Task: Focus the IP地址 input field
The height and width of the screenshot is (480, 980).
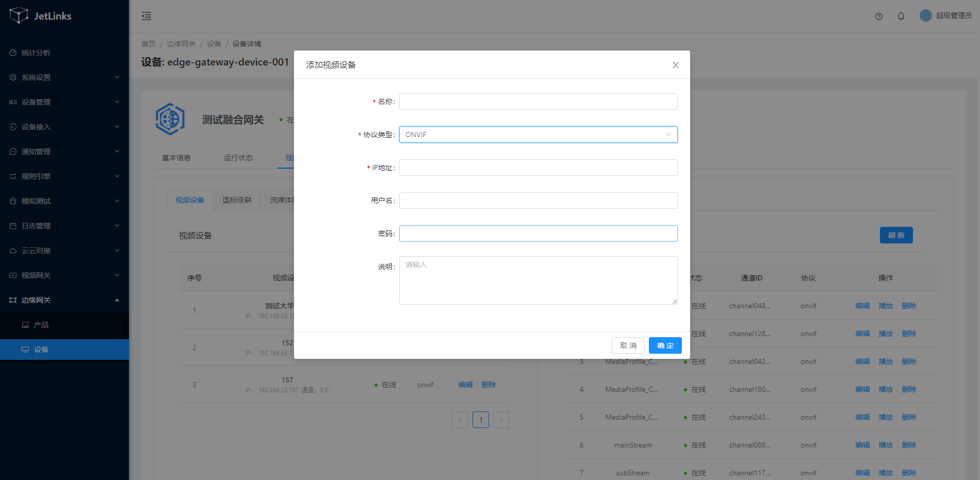Action: point(538,168)
